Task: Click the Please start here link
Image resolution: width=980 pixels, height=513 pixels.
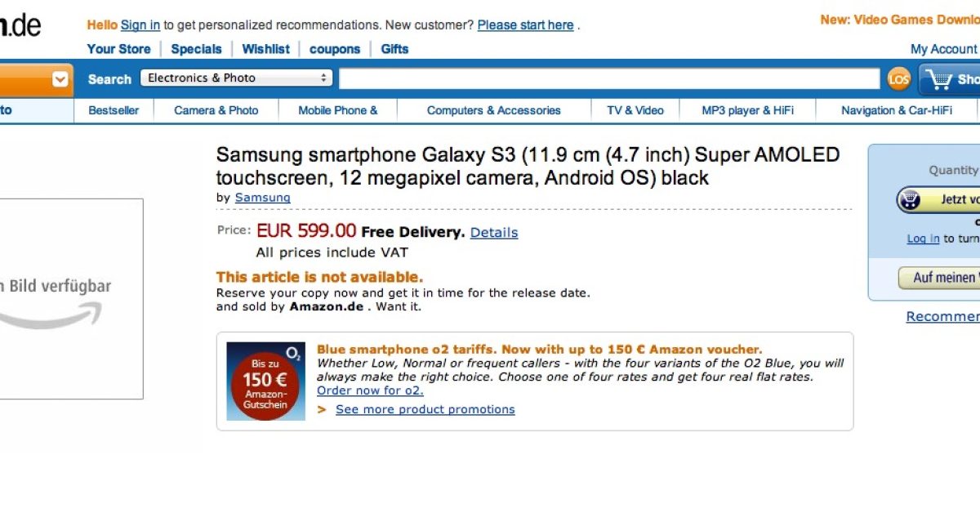Action: (525, 25)
